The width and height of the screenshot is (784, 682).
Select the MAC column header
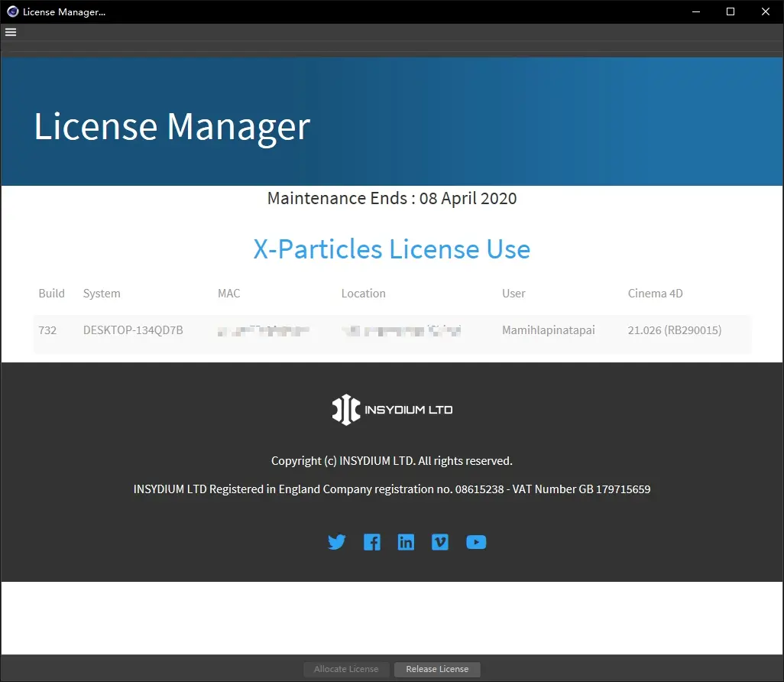[x=228, y=294]
